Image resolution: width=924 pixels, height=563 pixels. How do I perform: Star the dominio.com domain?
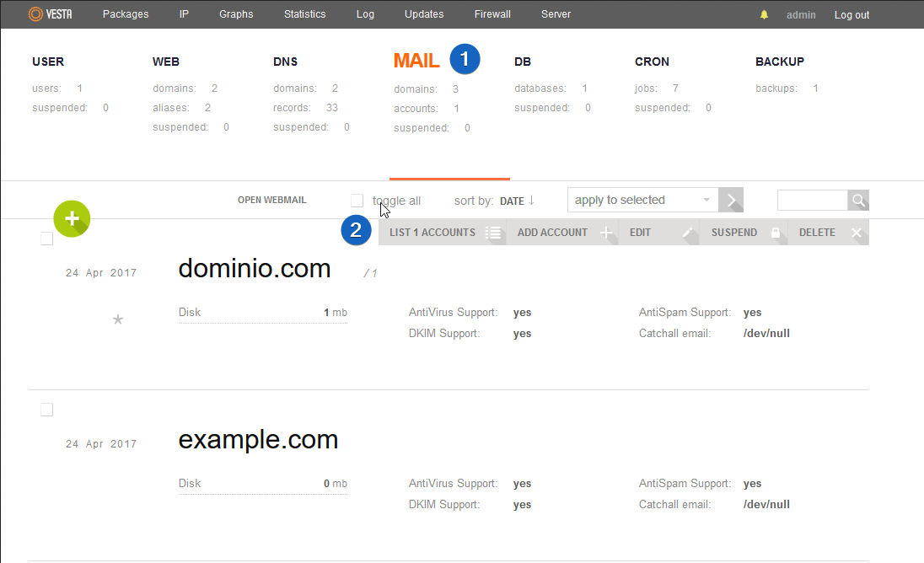(118, 319)
